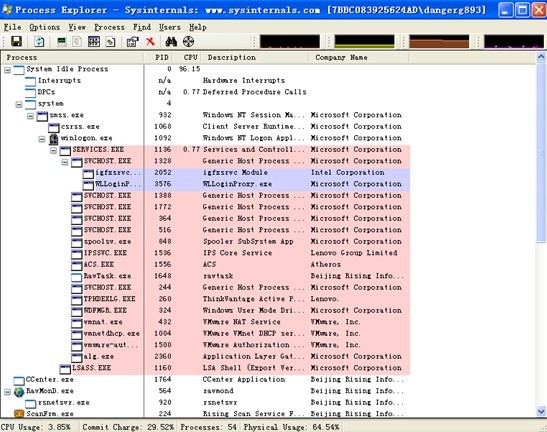Click the CPU usage history mini graph
Screen dimensions: 547x432
pos(290,42)
